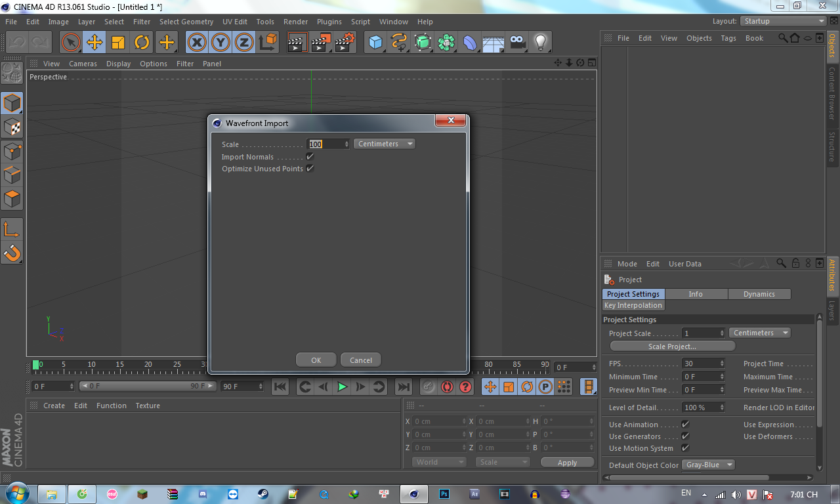The image size is (840, 504).
Task: Click OK in Wavefront Import dialog
Action: (316, 360)
